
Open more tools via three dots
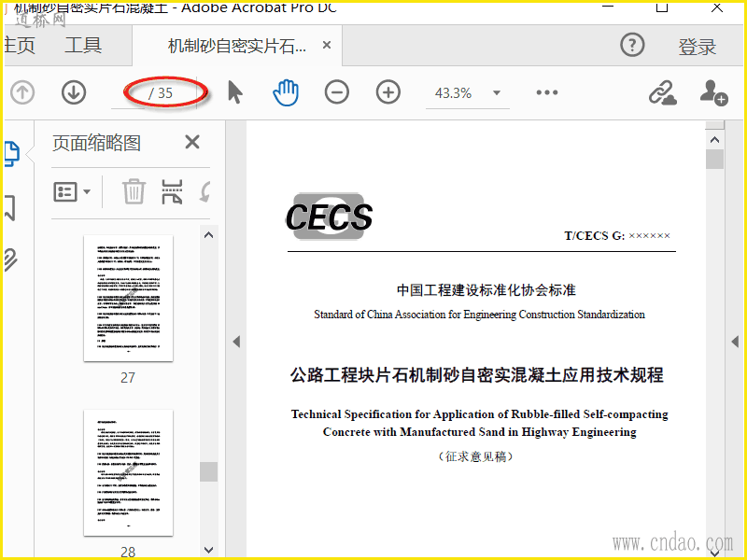(x=547, y=92)
